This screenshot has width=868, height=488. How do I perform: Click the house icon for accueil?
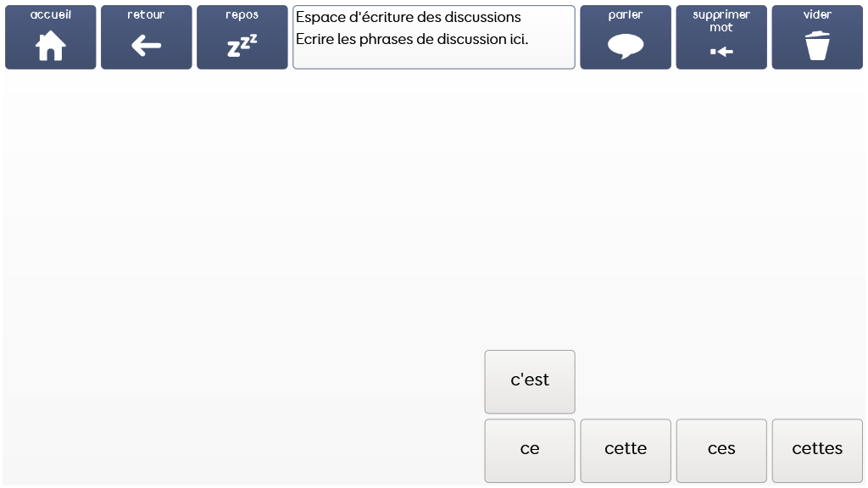[x=51, y=47]
